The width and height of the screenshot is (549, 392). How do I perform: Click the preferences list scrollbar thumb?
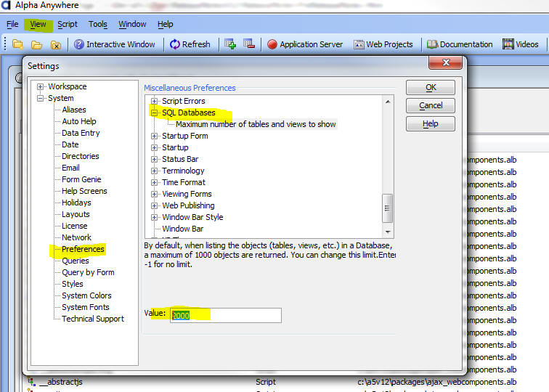[x=387, y=208]
